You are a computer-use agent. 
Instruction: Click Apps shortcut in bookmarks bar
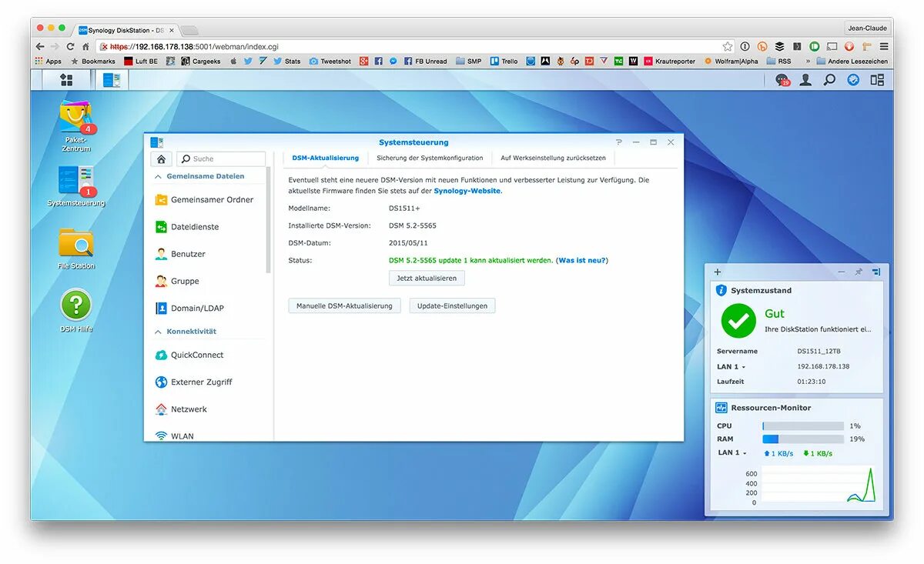coord(48,61)
